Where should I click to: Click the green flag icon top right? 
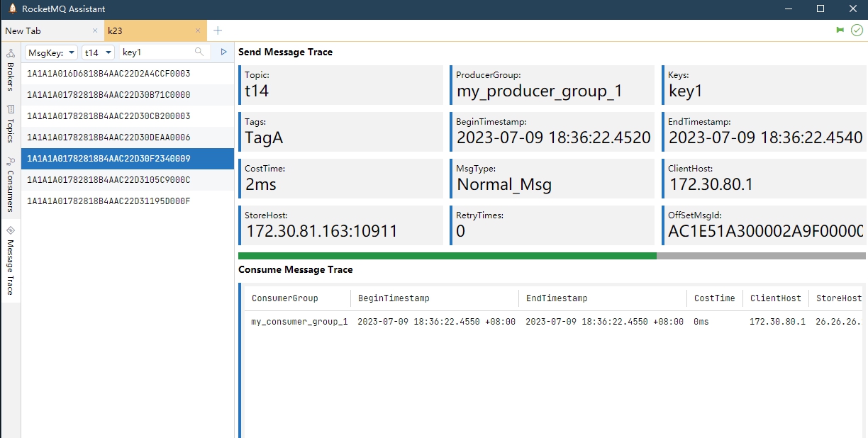pyautogui.click(x=840, y=30)
